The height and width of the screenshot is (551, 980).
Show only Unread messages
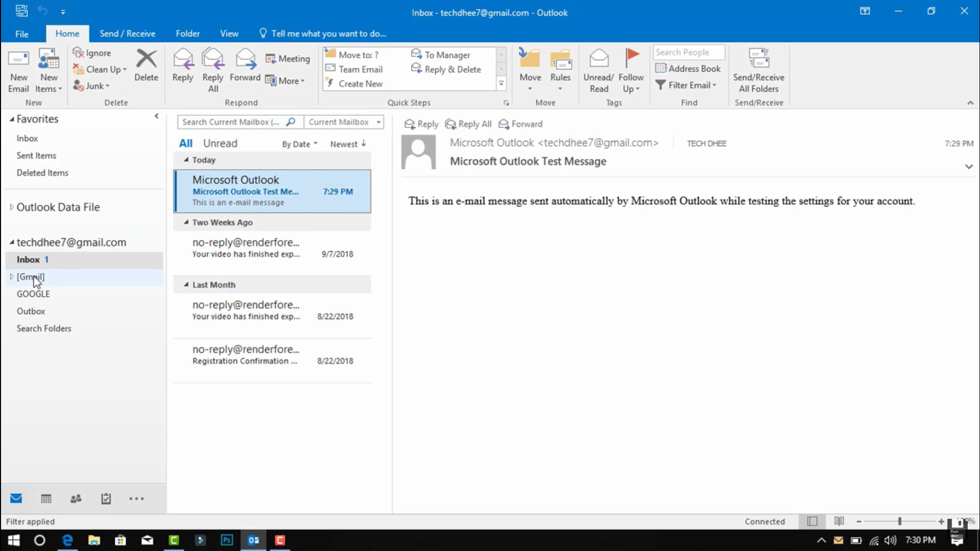pos(220,143)
